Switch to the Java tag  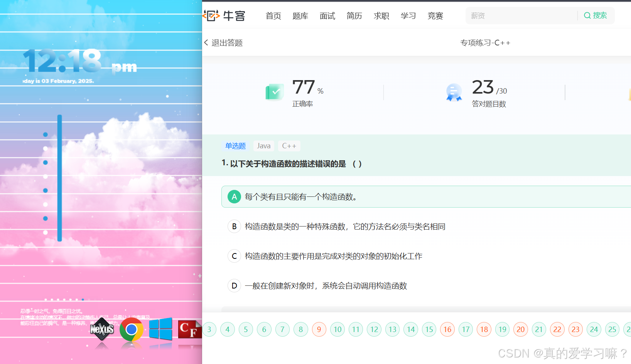pyautogui.click(x=263, y=146)
